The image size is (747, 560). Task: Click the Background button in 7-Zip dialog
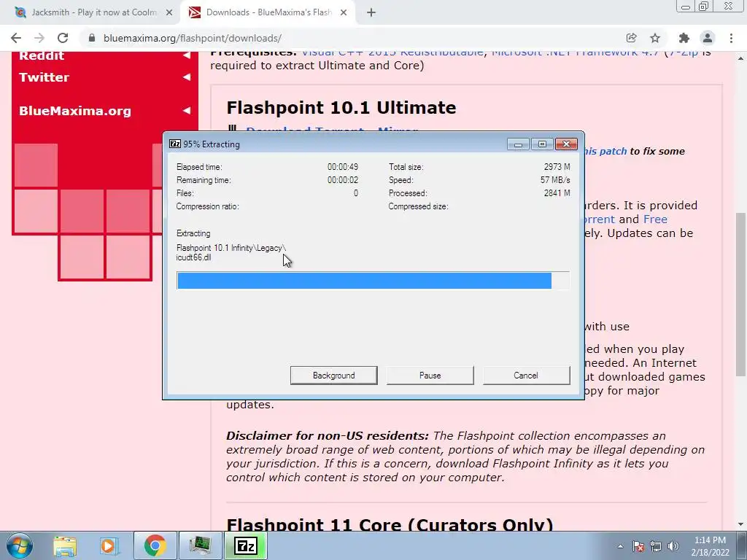[333, 376]
